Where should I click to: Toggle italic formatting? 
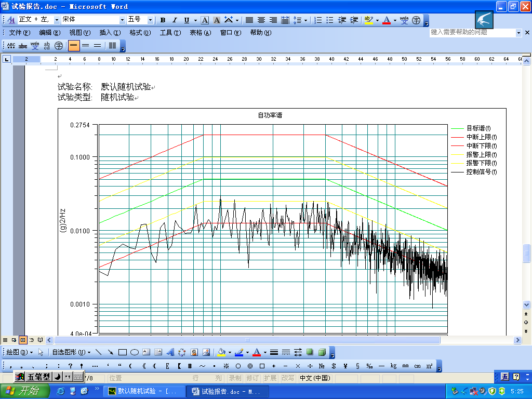175,20
